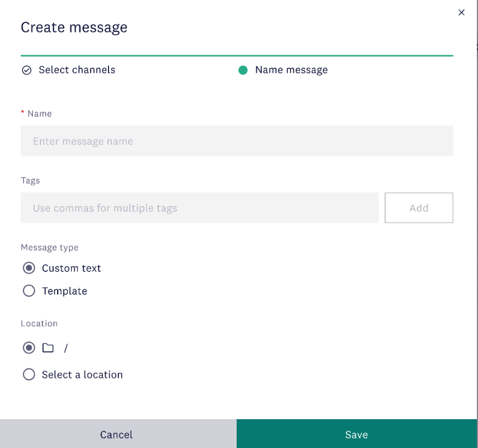The image size is (478, 448).
Task: Select the Custom text message type
Action: point(29,267)
